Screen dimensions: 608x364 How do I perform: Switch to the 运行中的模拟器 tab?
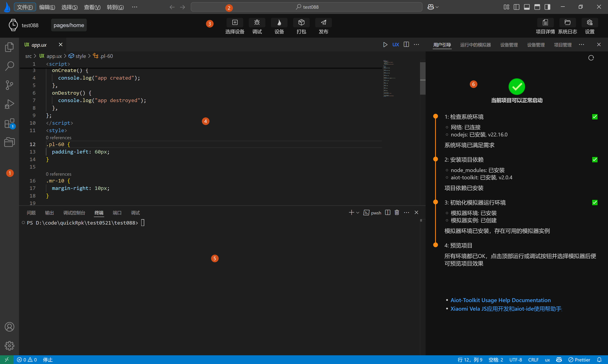pyautogui.click(x=475, y=45)
